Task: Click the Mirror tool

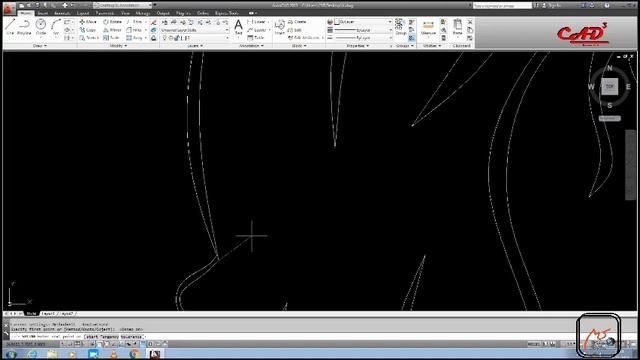Action: 112,30
